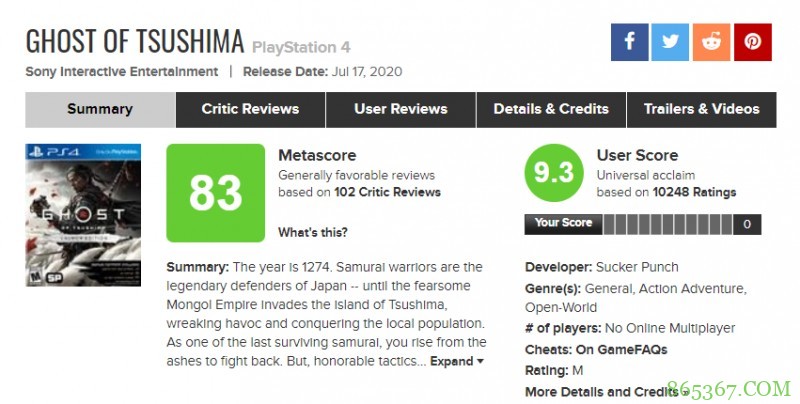Screen dimensions: 800x404
Task: Expand the full summary text
Action: coord(457,361)
